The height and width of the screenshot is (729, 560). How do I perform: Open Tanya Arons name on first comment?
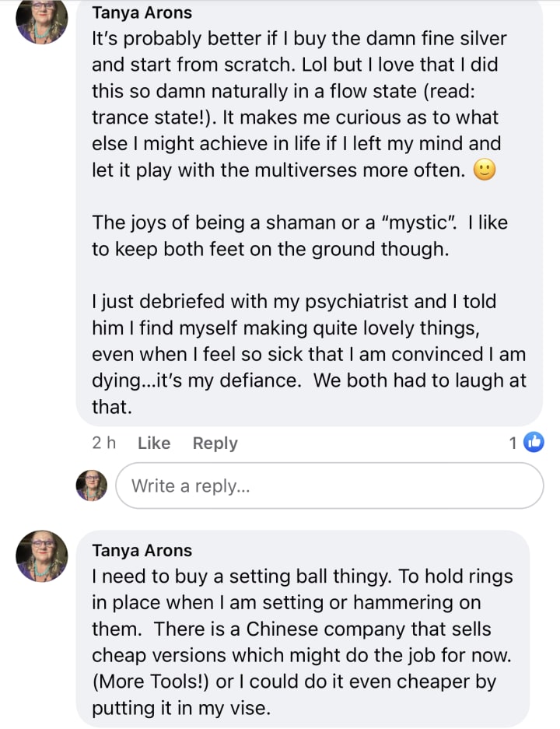pos(142,12)
